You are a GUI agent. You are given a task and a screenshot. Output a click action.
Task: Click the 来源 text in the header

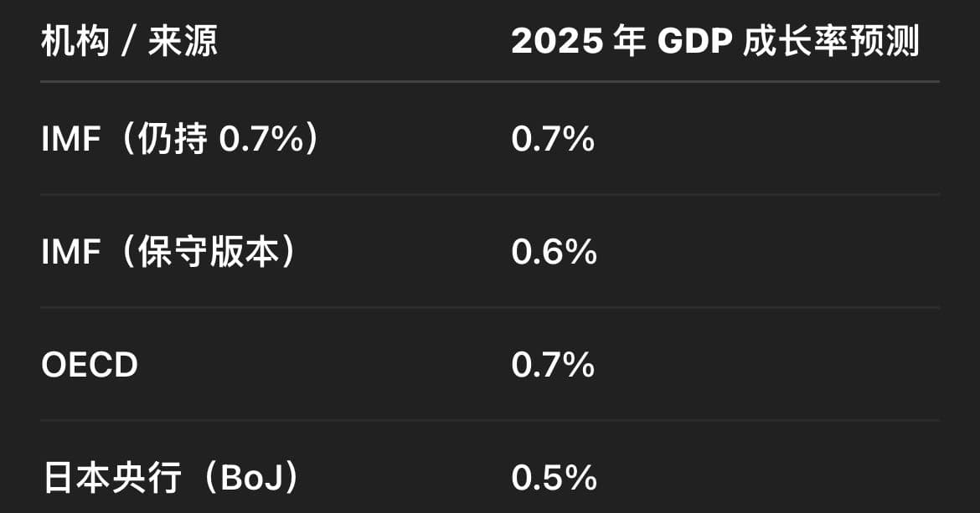coord(183,42)
